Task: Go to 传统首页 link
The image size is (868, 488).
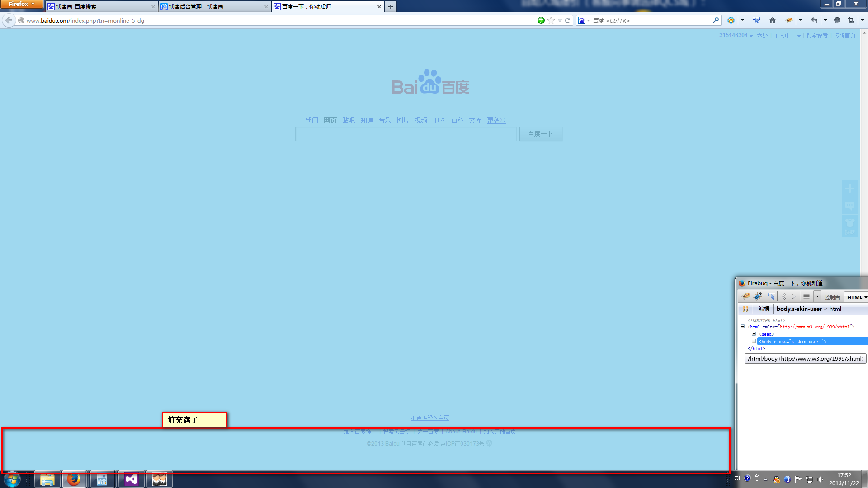Action: [x=844, y=35]
